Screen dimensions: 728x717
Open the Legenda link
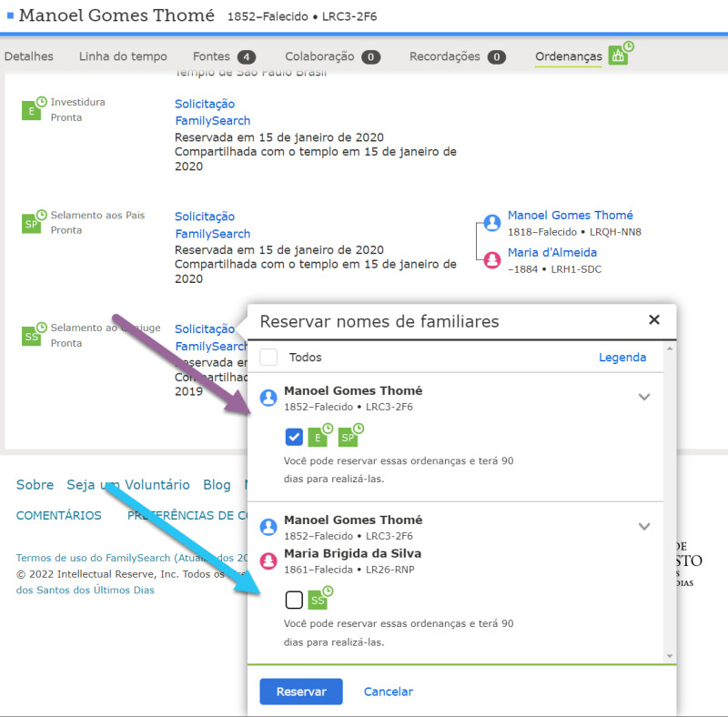coord(622,357)
